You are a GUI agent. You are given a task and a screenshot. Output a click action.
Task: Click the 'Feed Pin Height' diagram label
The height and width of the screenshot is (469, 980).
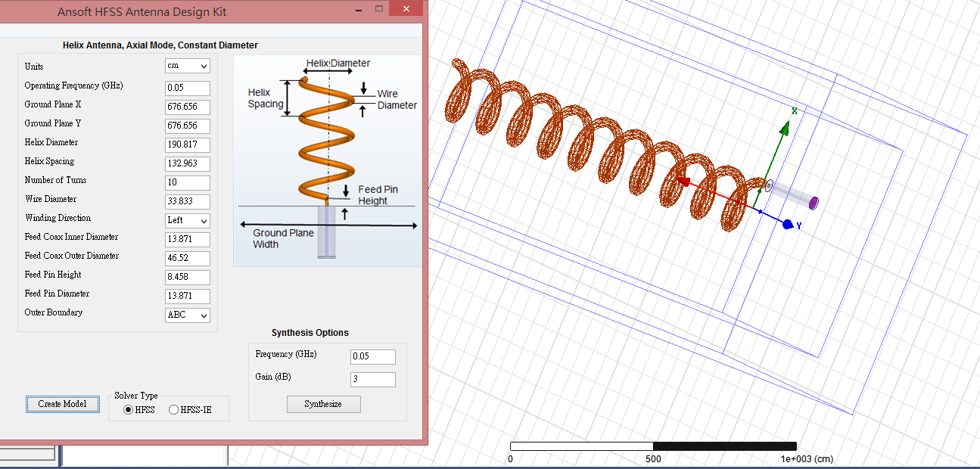(x=378, y=195)
